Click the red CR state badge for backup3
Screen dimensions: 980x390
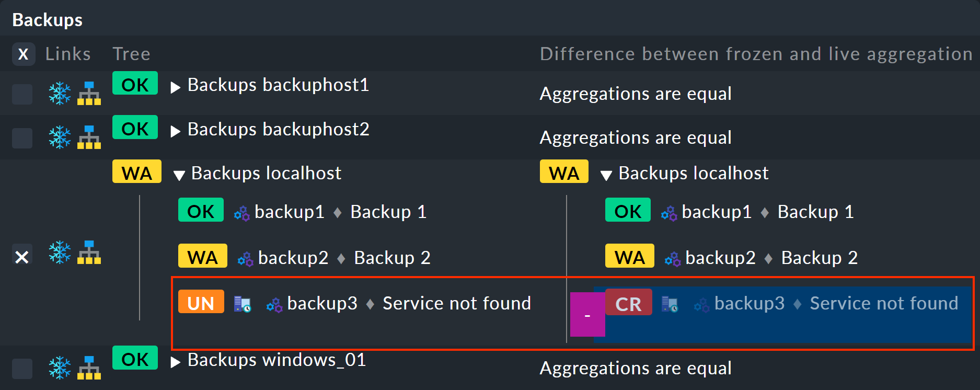[628, 302]
